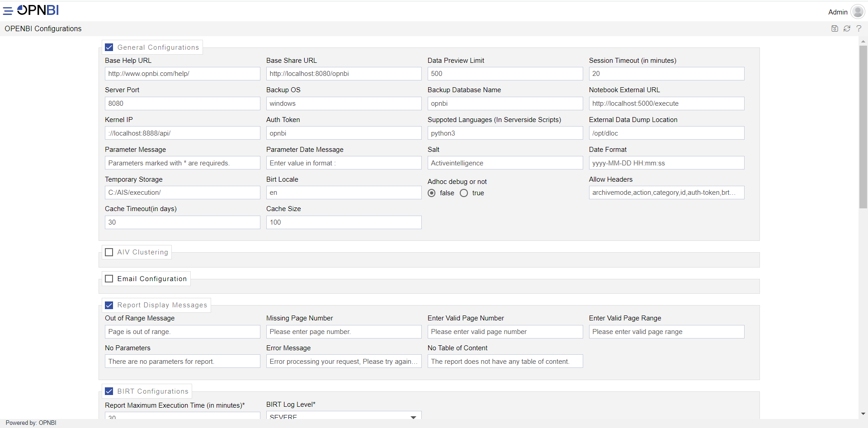Image resolution: width=868 pixels, height=428 pixels.
Task: Open the BIRT Log Level dropdown
Action: [344, 415]
